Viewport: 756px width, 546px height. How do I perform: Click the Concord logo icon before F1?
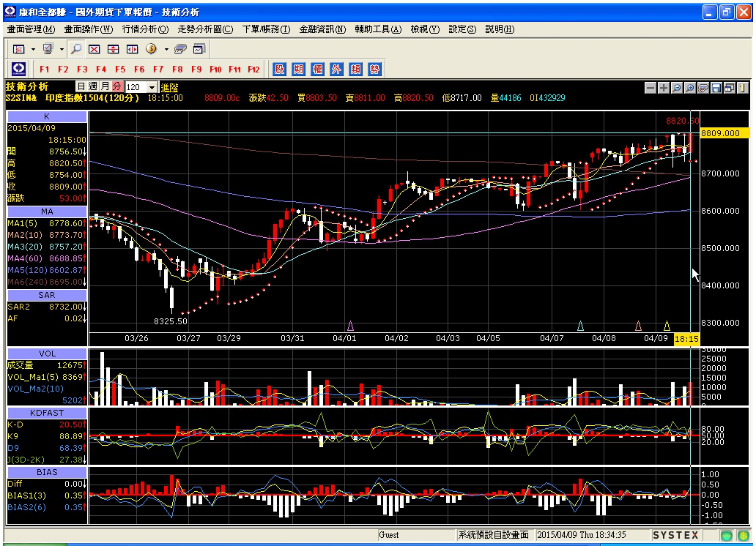[19, 69]
